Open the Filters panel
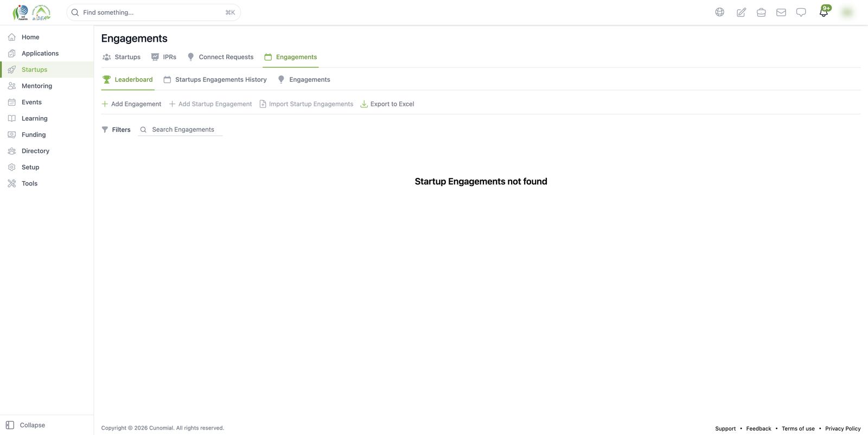Viewport: 868px width, 435px height. (x=116, y=130)
